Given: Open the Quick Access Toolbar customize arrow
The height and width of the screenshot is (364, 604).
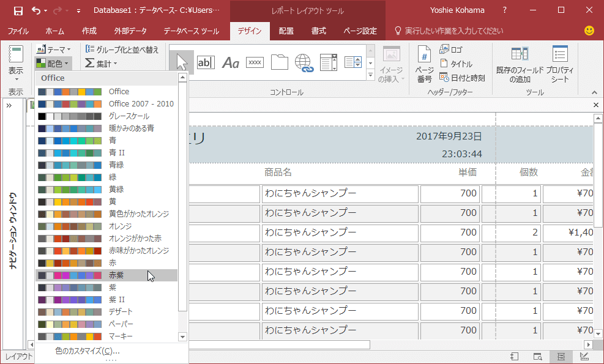Looking at the screenshot, I should click(x=78, y=11).
